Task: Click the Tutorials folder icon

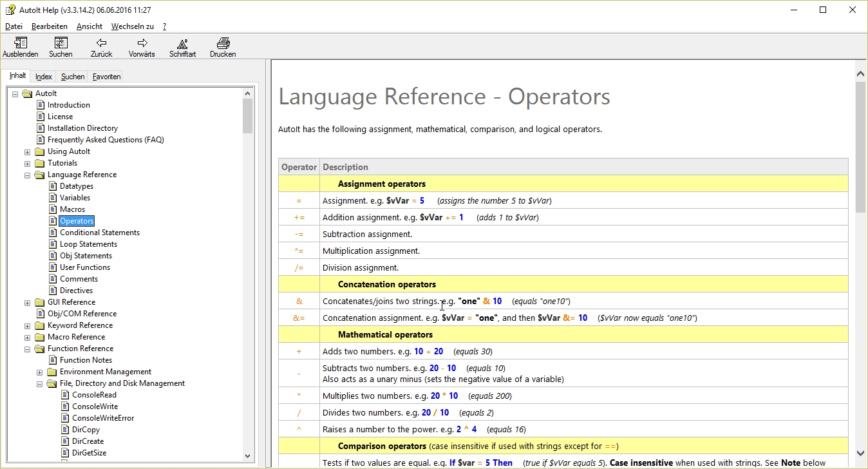Action: pyautogui.click(x=40, y=163)
